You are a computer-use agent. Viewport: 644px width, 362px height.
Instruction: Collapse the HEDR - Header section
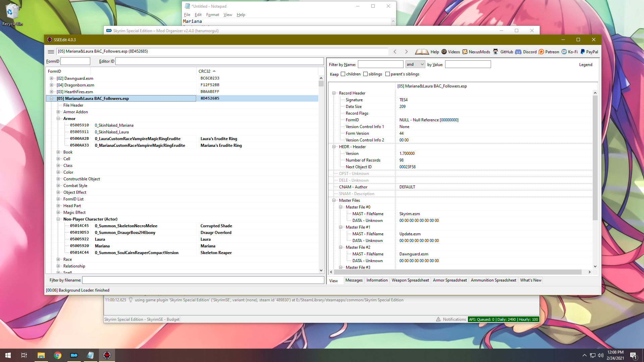334,147
